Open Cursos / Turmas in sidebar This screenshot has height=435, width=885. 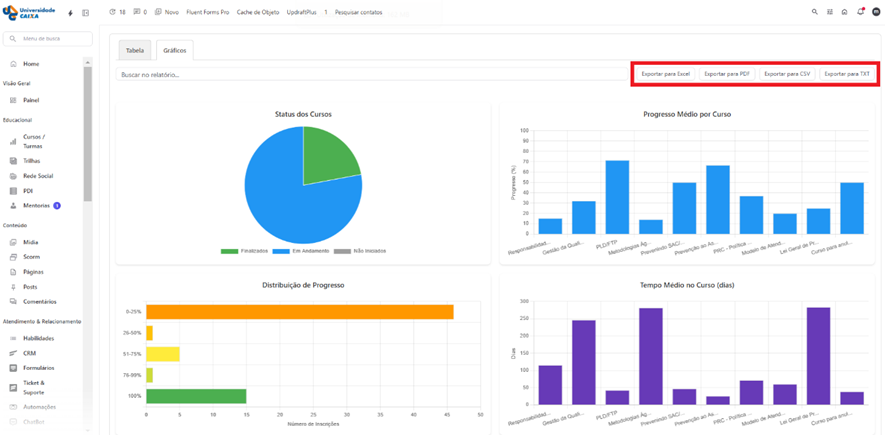34,141
